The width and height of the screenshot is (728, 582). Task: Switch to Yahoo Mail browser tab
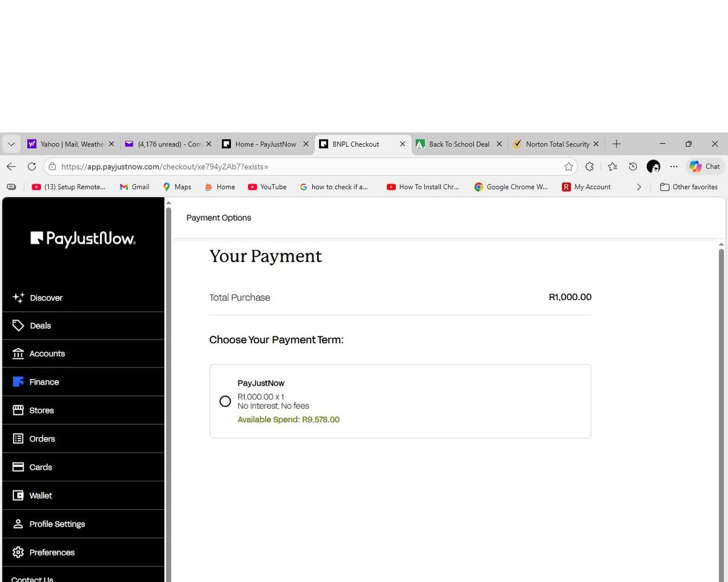(x=70, y=144)
